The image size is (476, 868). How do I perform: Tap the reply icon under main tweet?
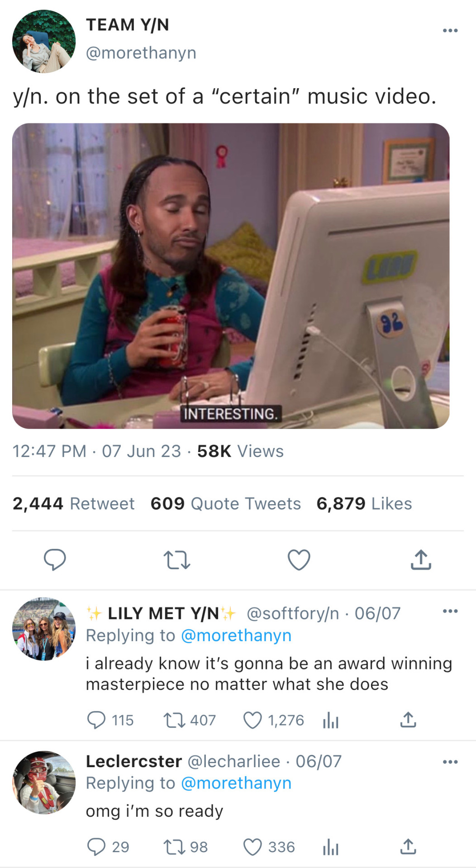click(x=55, y=560)
